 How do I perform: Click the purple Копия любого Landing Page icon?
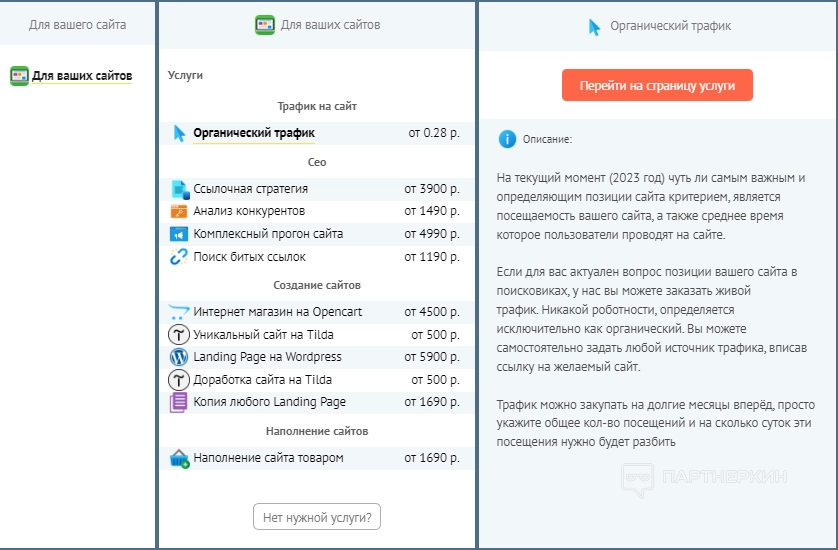179,402
